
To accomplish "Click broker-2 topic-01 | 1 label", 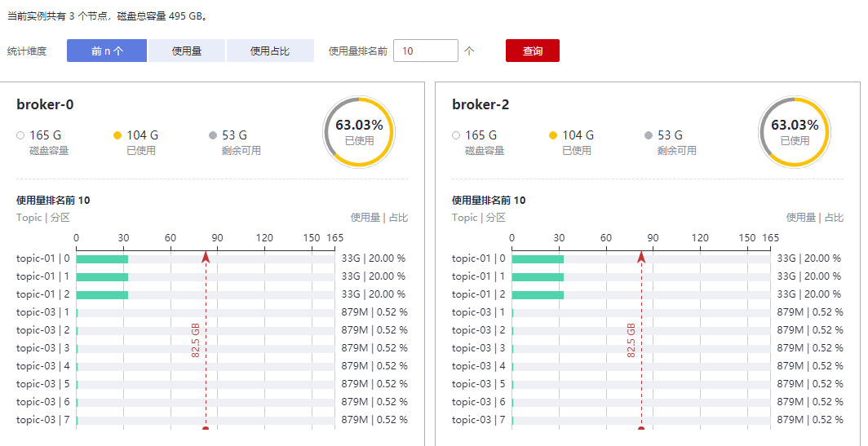I will [479, 276].
